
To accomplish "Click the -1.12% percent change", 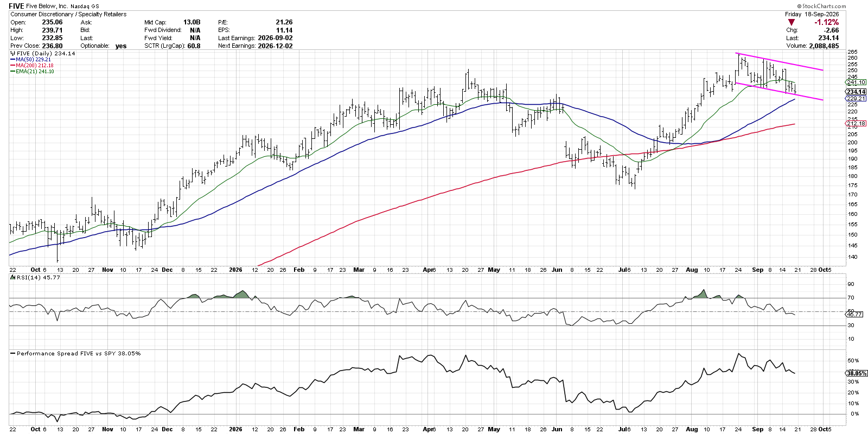I will click(826, 22).
